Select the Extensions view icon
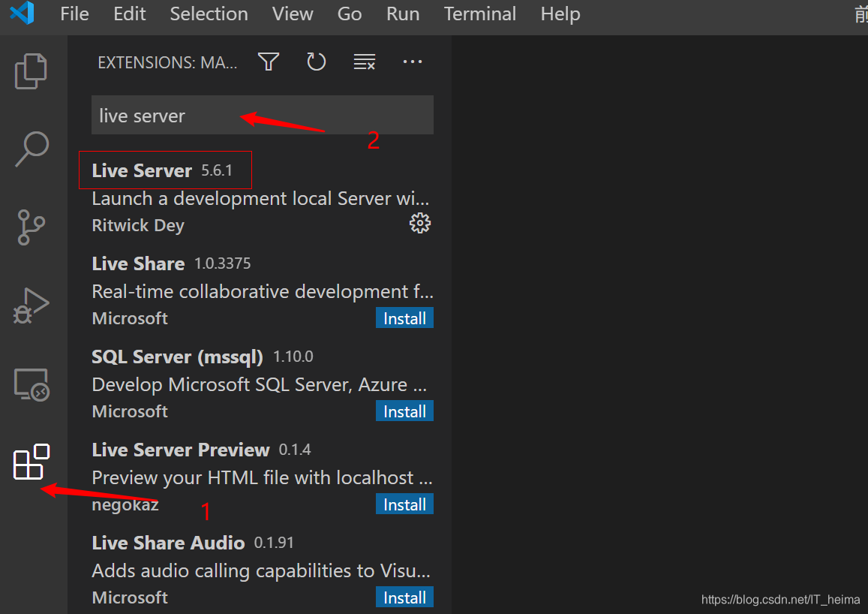The image size is (868, 614). pos(32,461)
